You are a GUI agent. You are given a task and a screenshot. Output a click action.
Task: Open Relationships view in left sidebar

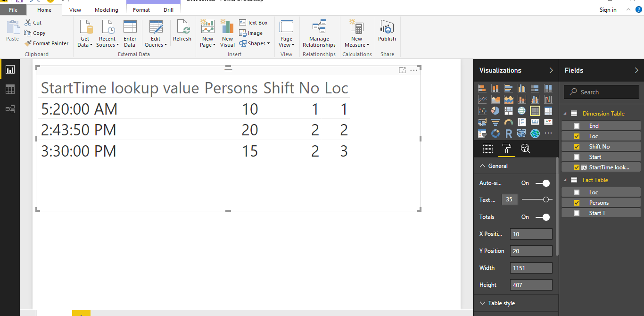click(x=10, y=109)
